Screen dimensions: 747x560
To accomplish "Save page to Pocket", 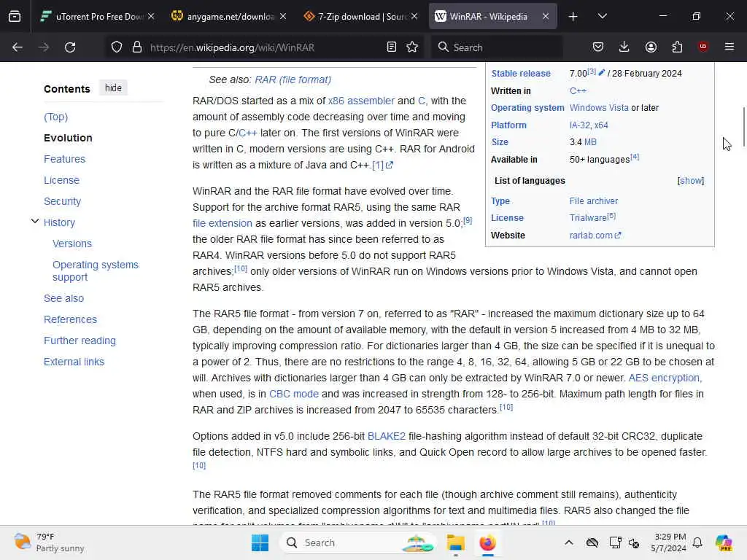I will [x=598, y=47].
